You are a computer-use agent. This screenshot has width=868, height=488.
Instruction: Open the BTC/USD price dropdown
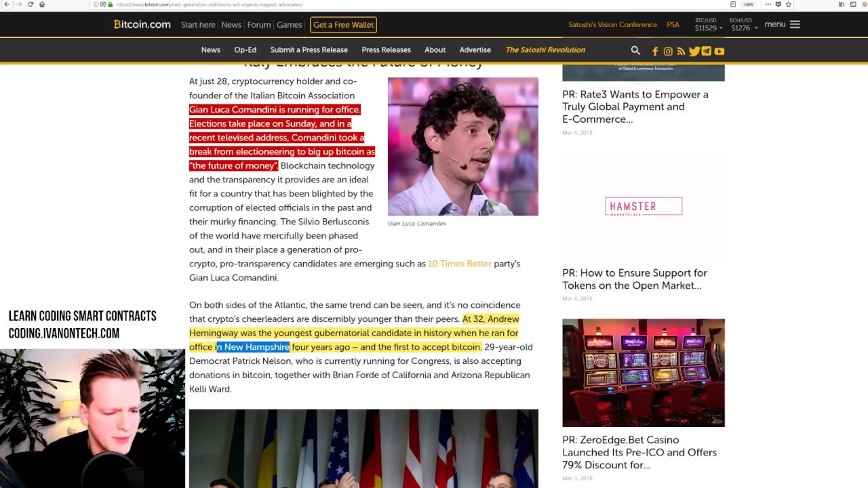(706, 25)
